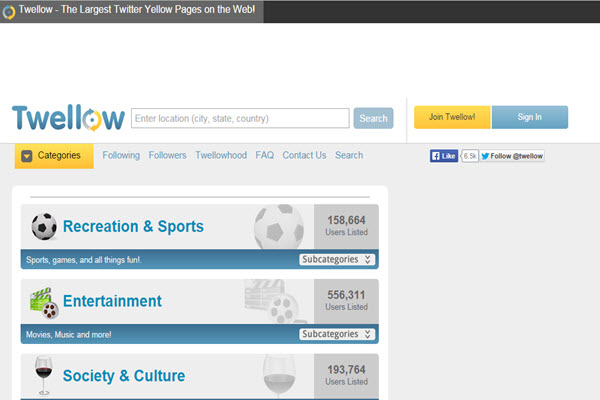
Task: Click the Sign In button
Action: coord(530,117)
